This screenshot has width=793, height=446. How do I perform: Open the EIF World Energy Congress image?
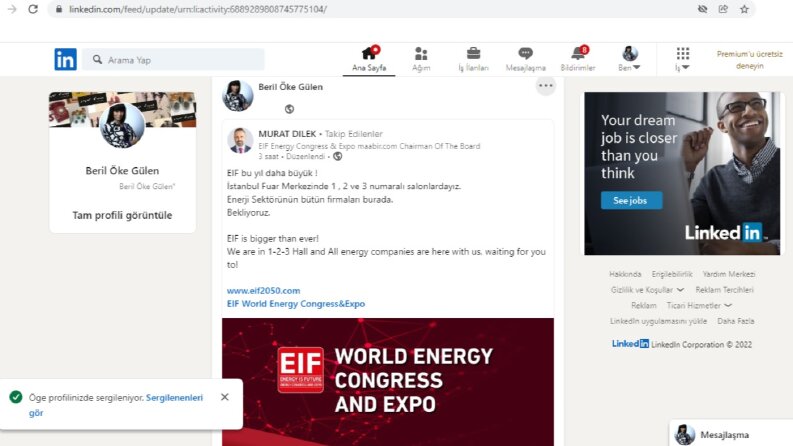pyautogui.click(x=388, y=382)
